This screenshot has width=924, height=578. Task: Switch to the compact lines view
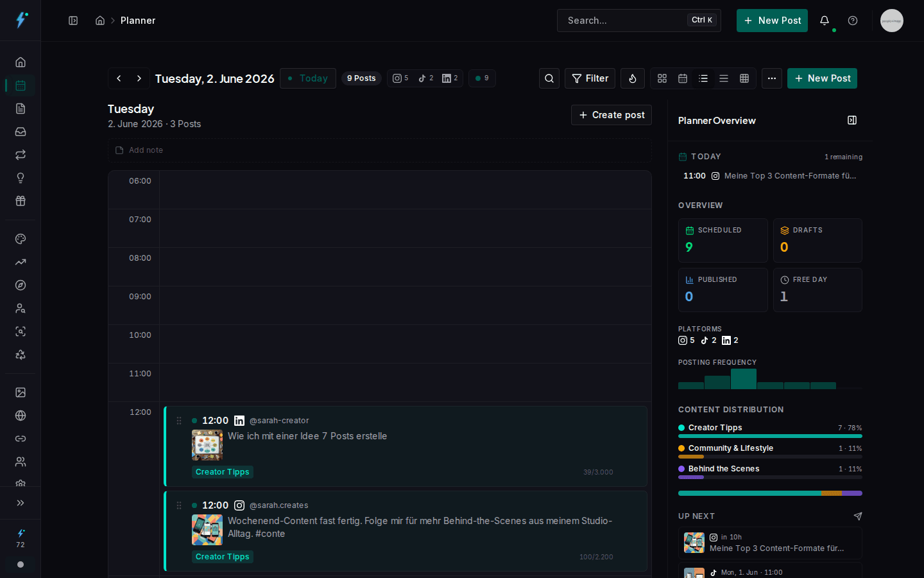[724, 78]
